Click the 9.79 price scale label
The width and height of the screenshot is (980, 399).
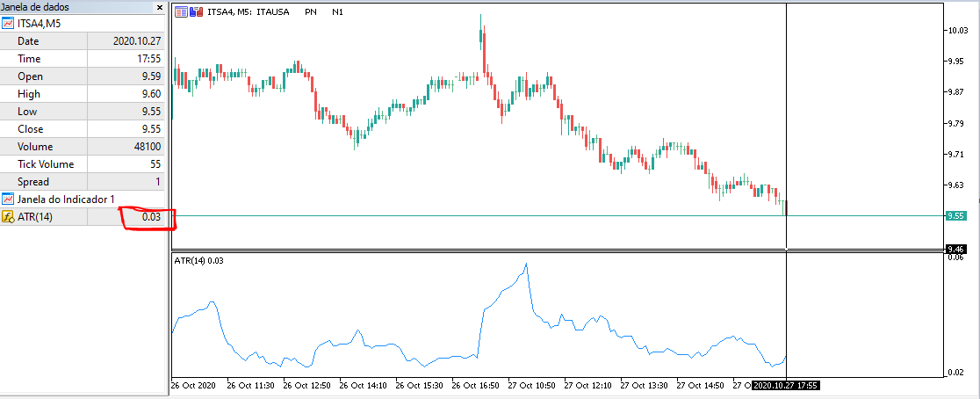(957, 123)
